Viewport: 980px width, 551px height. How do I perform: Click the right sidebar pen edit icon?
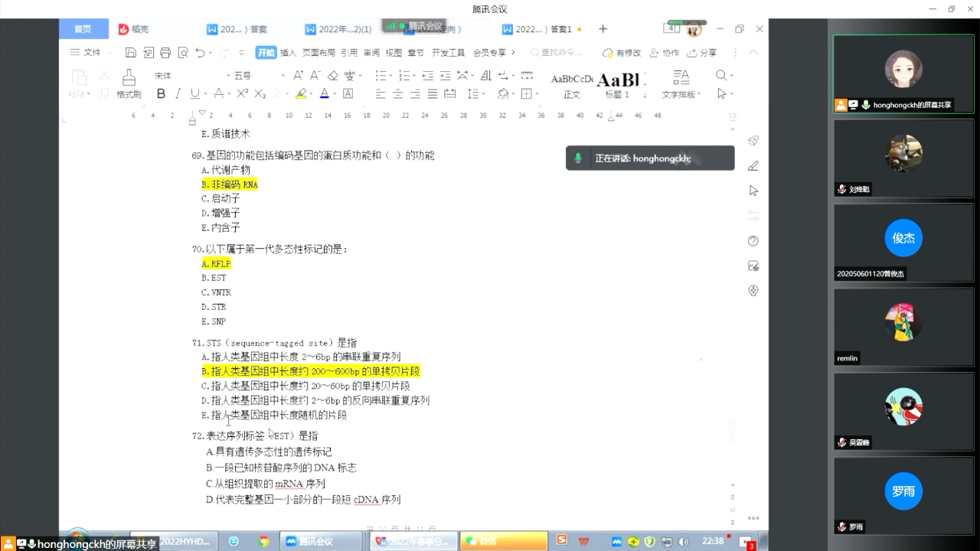[753, 165]
